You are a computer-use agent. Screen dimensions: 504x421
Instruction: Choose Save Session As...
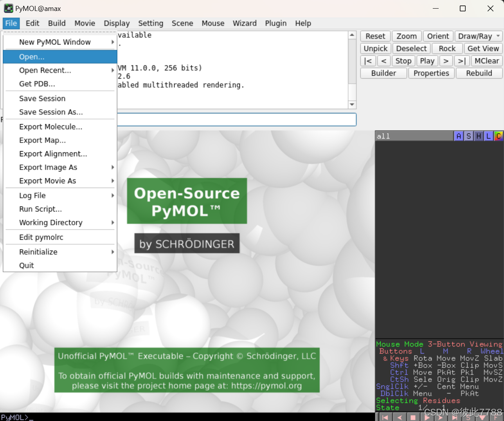pos(60,112)
